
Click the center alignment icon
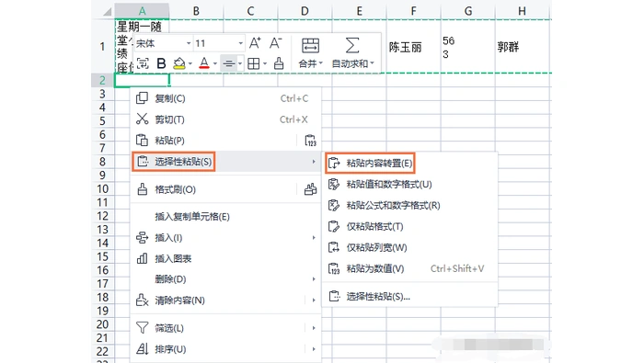click(228, 63)
